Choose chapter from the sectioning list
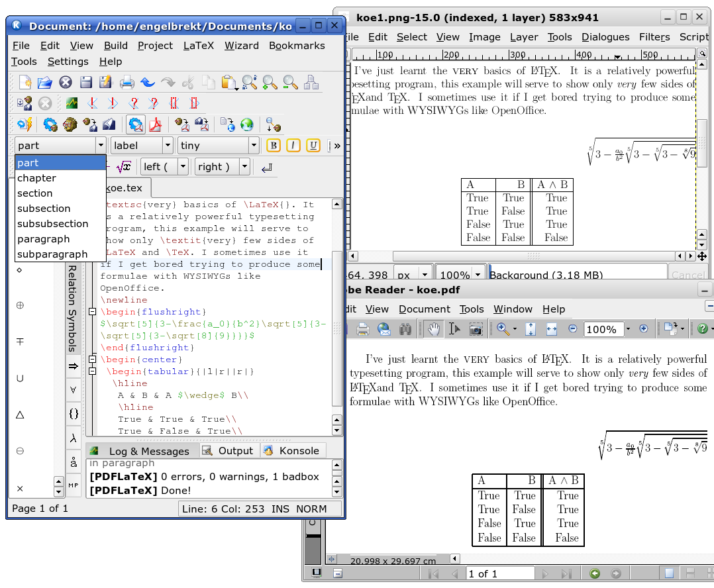The image size is (714, 588). point(60,178)
